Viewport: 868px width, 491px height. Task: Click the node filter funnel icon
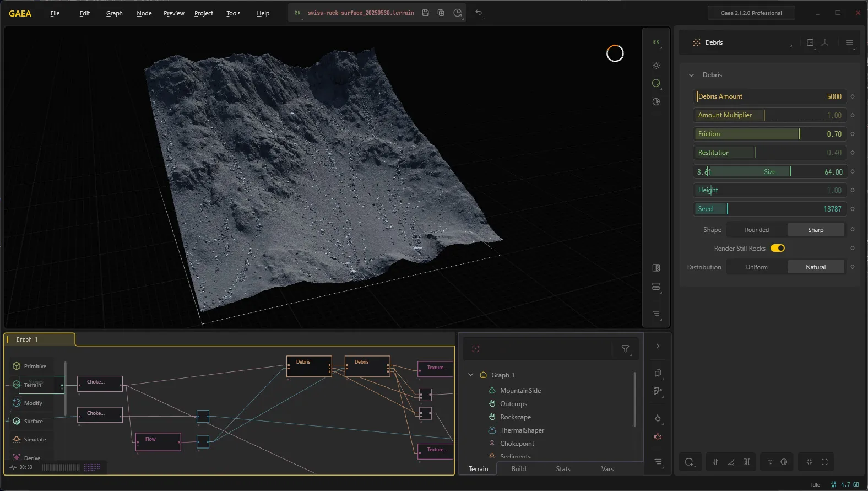coord(625,348)
